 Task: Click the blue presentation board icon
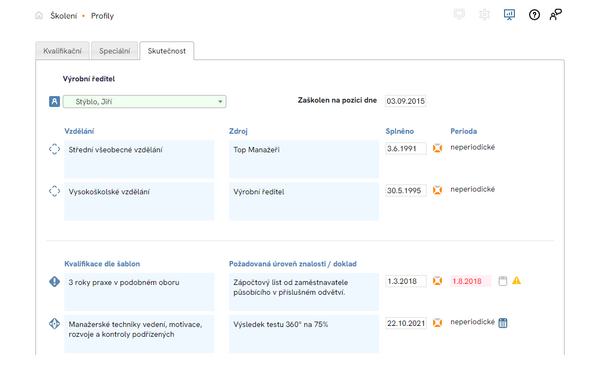point(509,15)
